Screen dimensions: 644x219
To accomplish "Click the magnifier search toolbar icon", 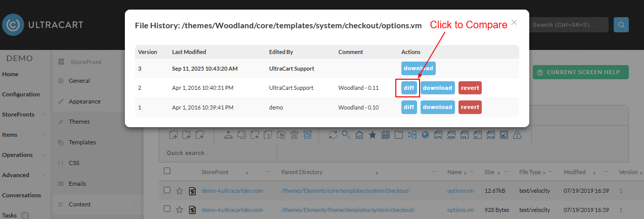I will pos(346,135).
